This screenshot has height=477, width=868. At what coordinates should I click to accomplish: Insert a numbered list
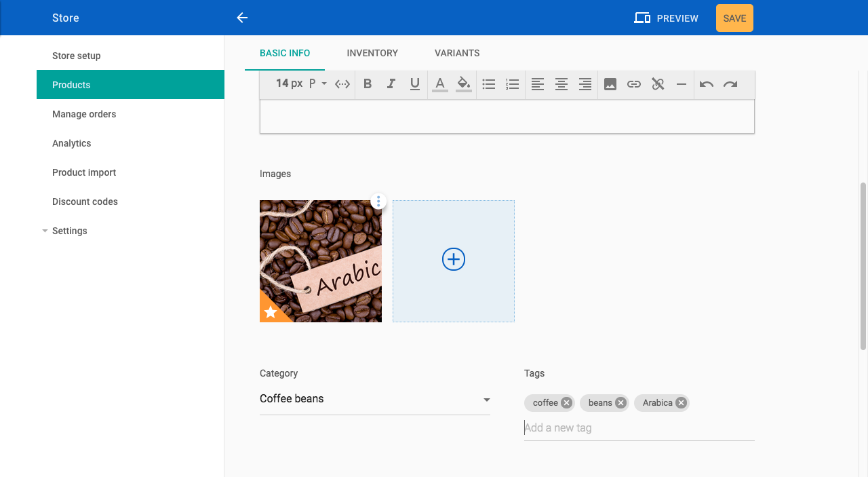point(513,84)
